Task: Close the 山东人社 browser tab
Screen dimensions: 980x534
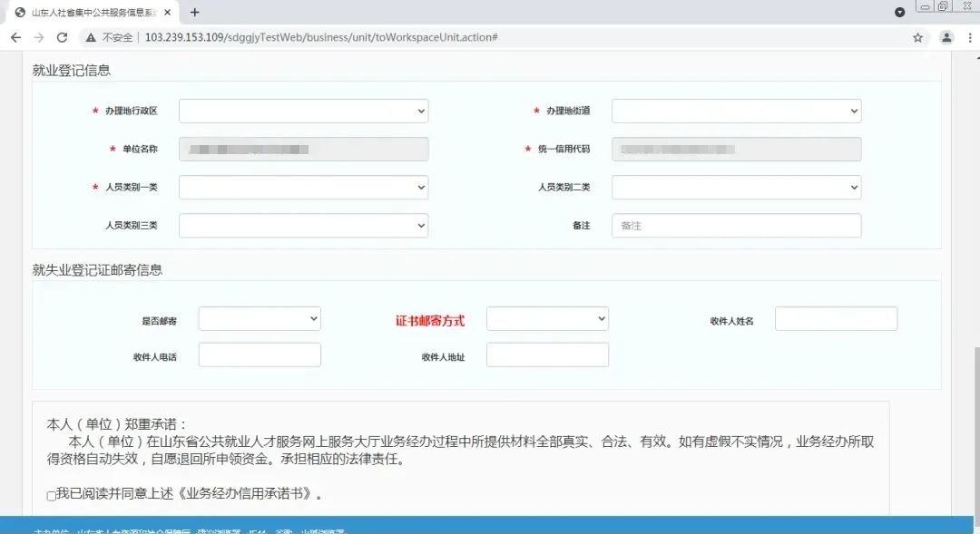Action: pos(168,12)
